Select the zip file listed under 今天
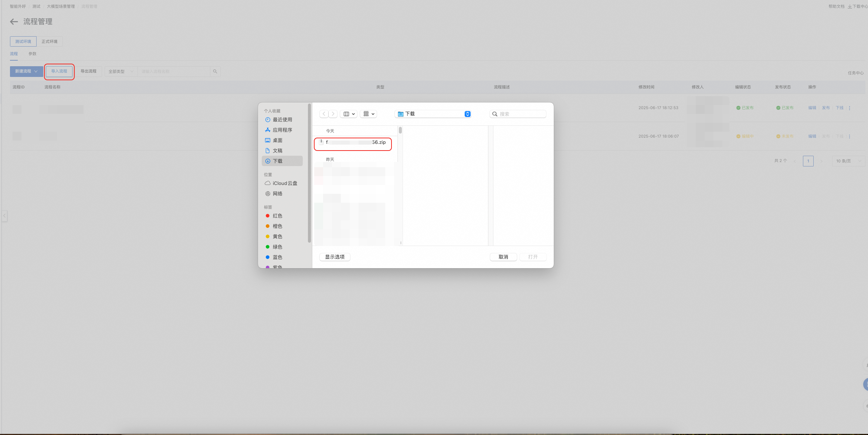Image resolution: width=868 pixels, height=435 pixels. coord(353,142)
